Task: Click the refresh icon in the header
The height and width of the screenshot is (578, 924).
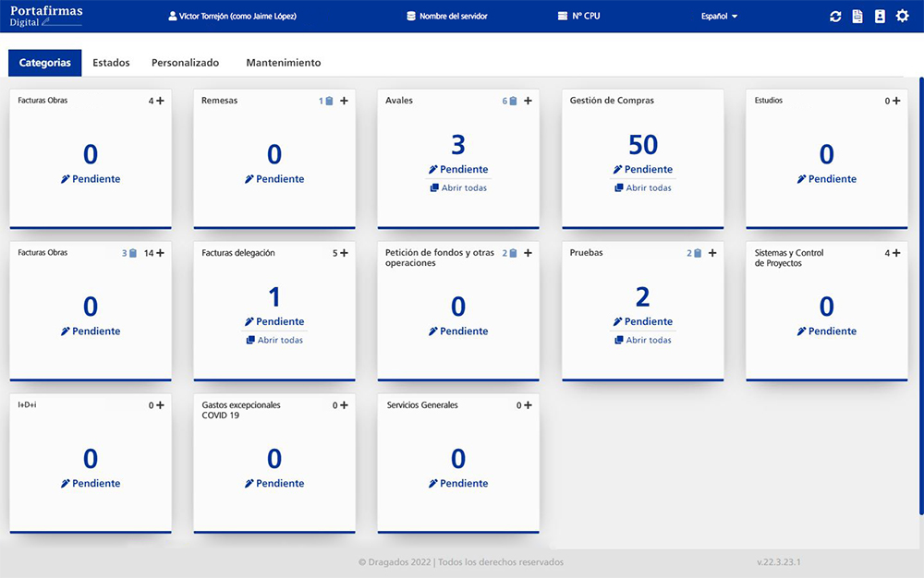Action: click(x=835, y=17)
